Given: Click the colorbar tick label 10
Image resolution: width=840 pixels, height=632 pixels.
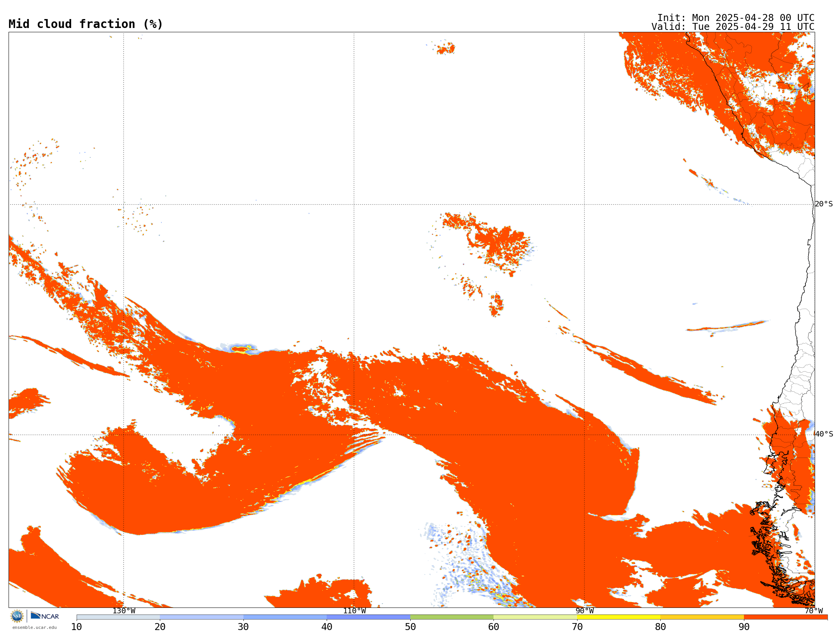Looking at the screenshot, I should 77,627.
